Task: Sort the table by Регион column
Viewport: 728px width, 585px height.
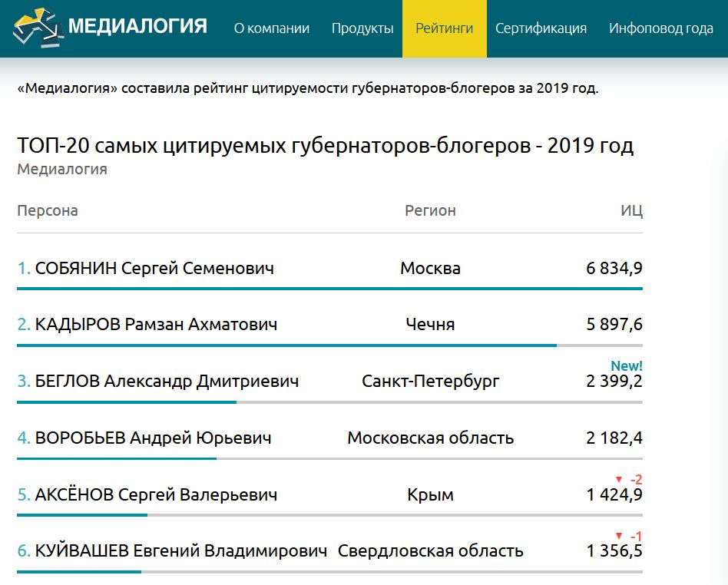Action: tap(431, 210)
